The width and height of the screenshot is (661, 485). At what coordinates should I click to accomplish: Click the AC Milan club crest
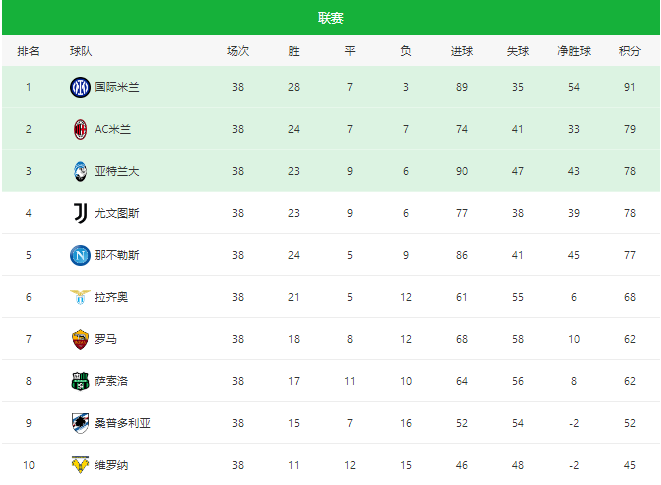pos(80,129)
